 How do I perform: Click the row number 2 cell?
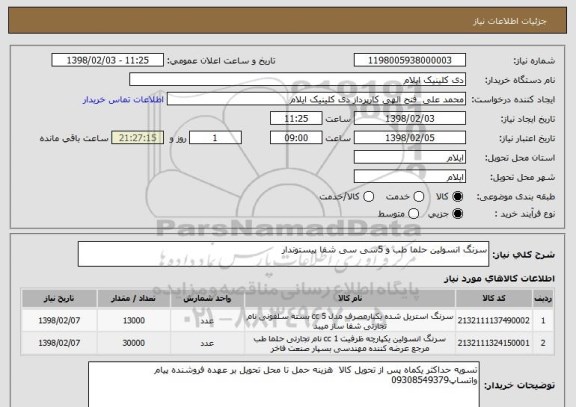[x=543, y=343]
